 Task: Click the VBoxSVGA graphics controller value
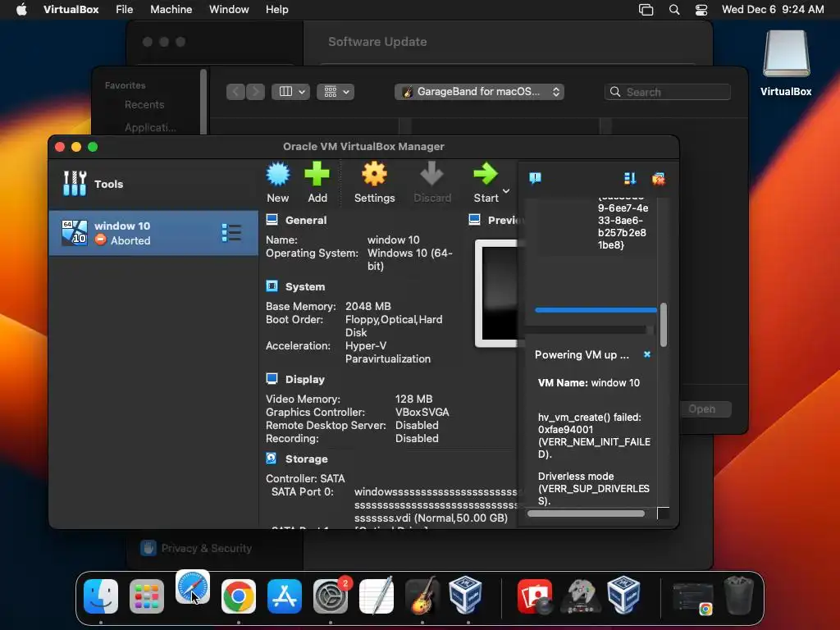422,412
